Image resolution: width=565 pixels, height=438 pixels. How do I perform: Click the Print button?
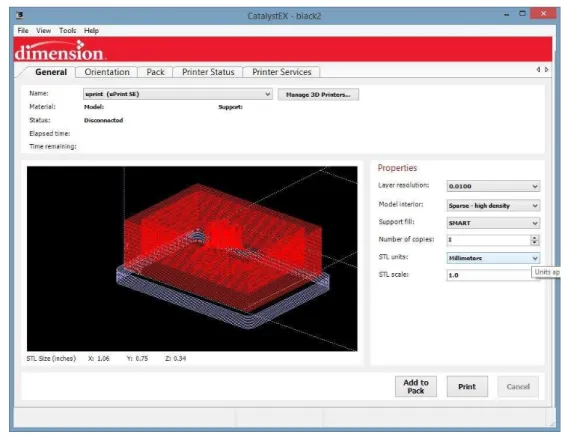(x=467, y=386)
